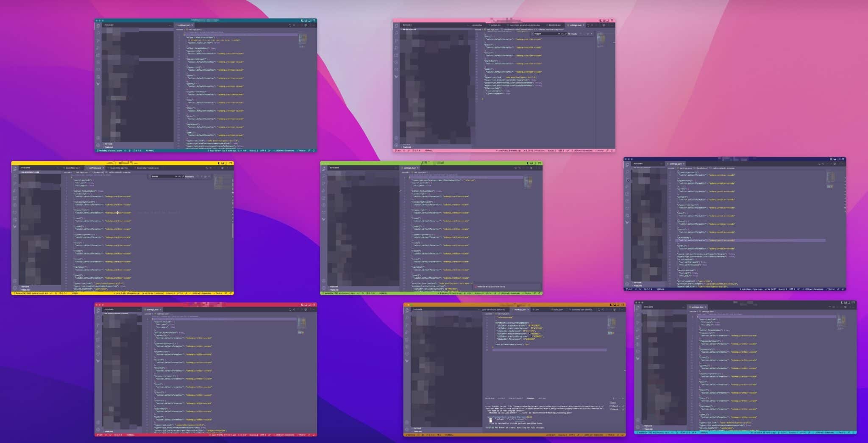Switch to the PROBLEMS panel tab in the orange window
868x443 pixels.
pyautogui.click(x=490, y=398)
